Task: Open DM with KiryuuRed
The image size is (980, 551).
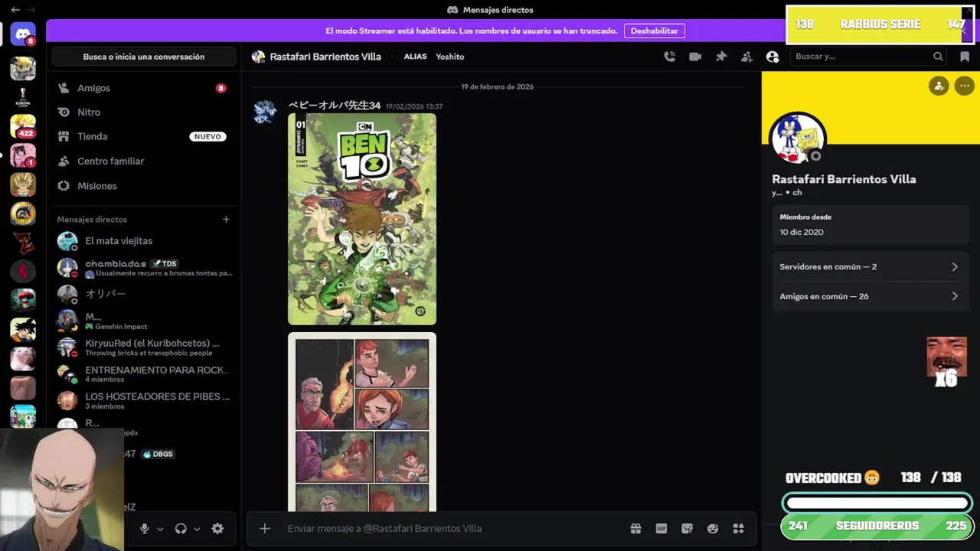Action: (143, 347)
